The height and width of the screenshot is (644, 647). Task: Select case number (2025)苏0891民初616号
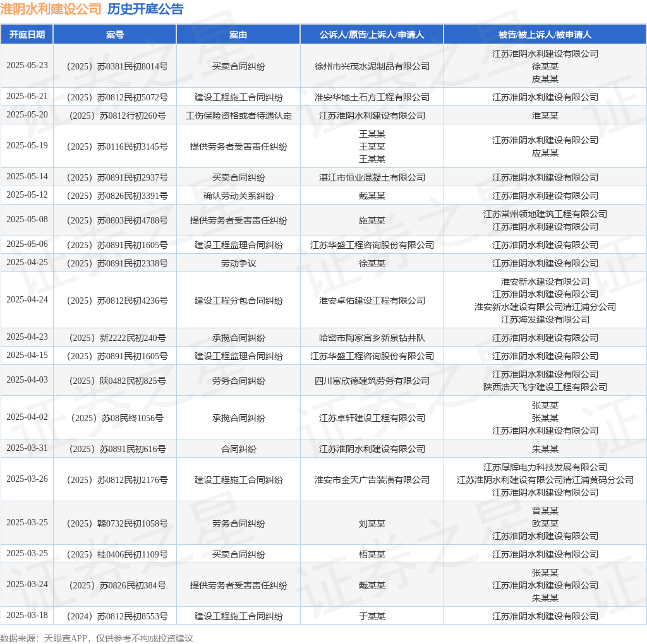tap(117, 448)
